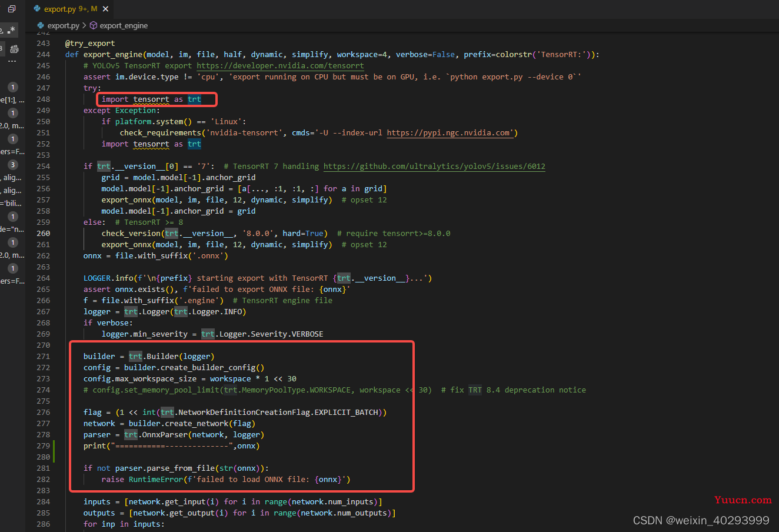The width and height of the screenshot is (779, 532).
Task: Click the match count badge showing 3
Action: [13, 165]
